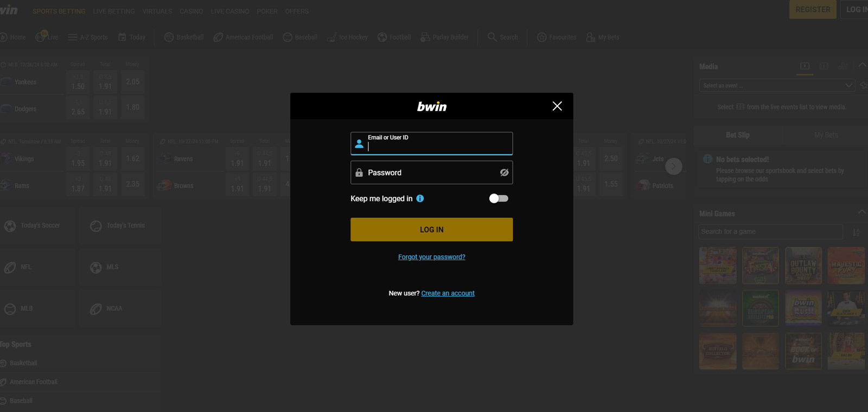The image size is (868, 412).
Task: Open the A-Z Sports menu icon
Action: point(73,37)
